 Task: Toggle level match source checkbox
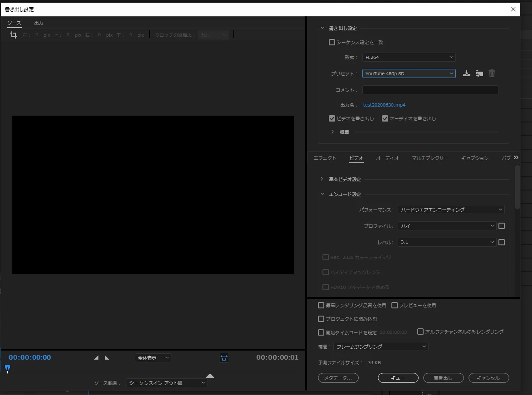click(x=502, y=242)
